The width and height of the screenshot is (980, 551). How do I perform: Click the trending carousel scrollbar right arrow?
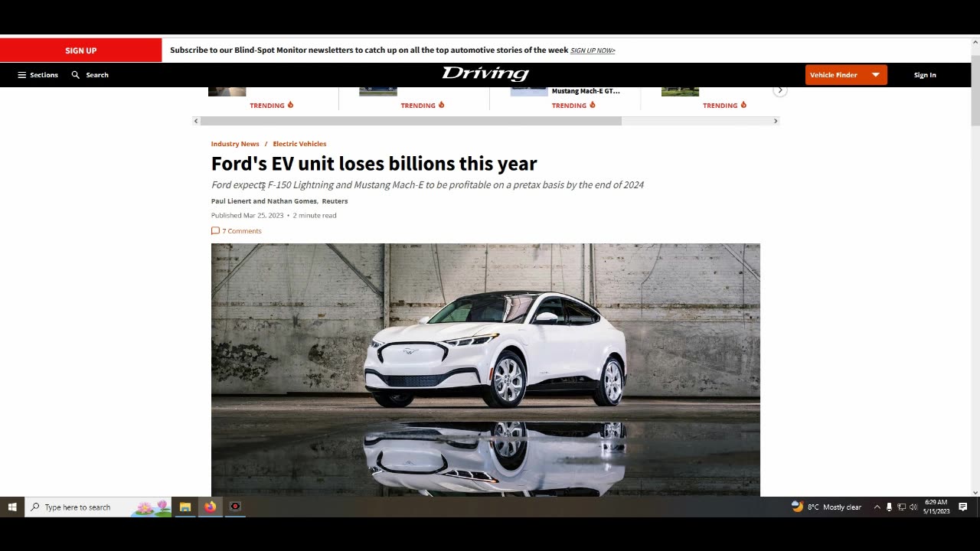pos(776,121)
